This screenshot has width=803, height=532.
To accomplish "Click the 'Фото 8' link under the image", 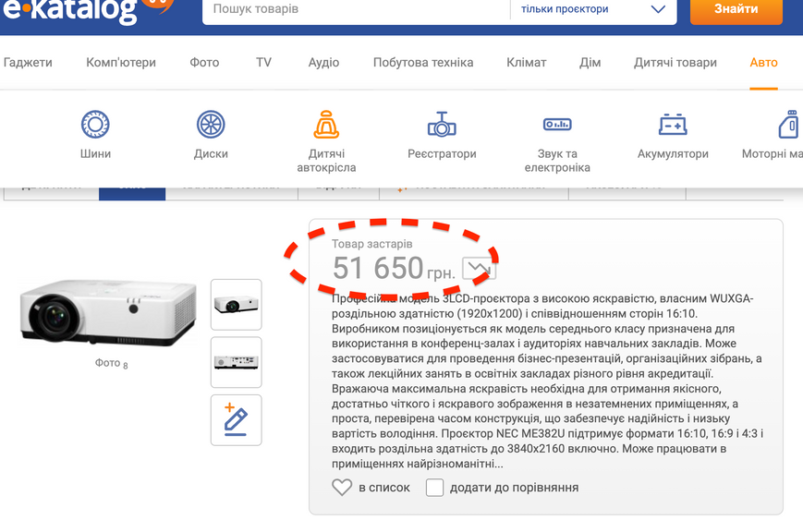I will pos(111,364).
